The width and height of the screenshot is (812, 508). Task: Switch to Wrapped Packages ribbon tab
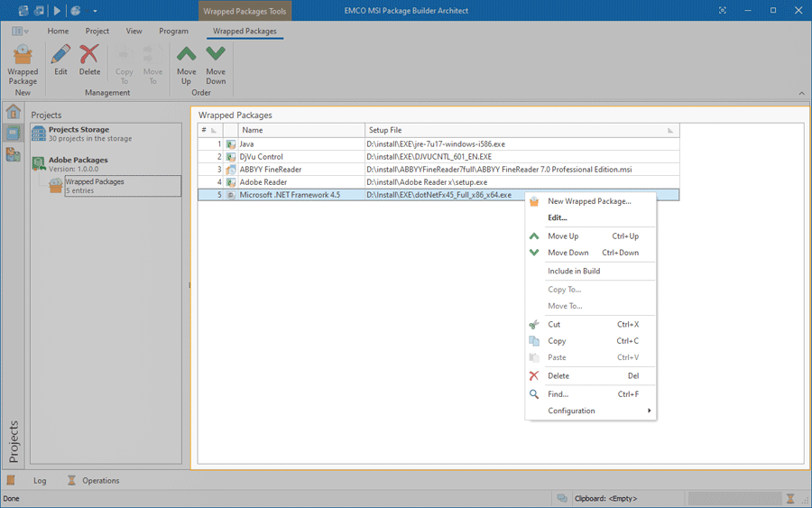pyautogui.click(x=245, y=31)
